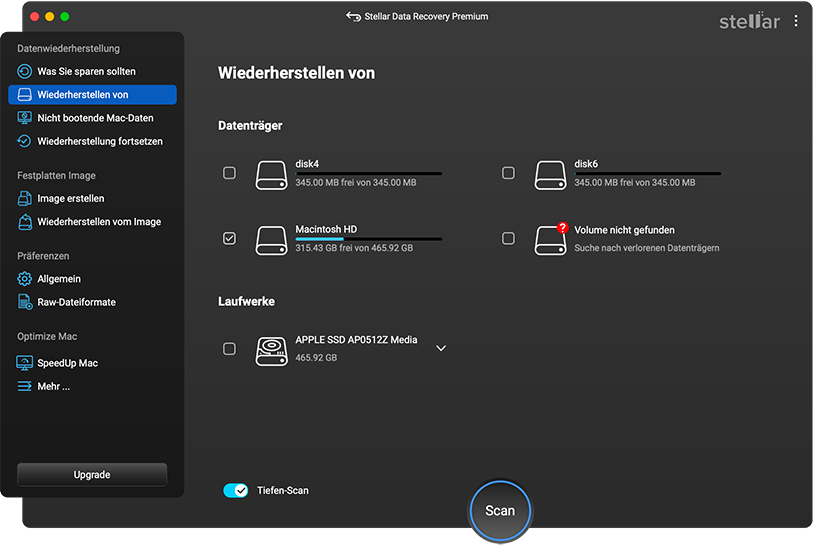Click the 'Wiederherstellen vom Image' drive icon

pyautogui.click(x=25, y=222)
